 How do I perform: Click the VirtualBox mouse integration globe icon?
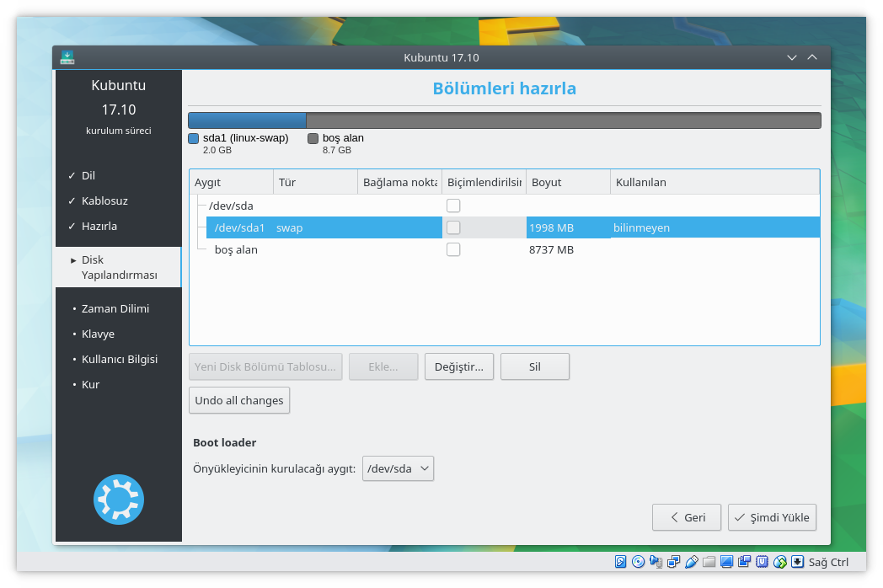point(780,562)
